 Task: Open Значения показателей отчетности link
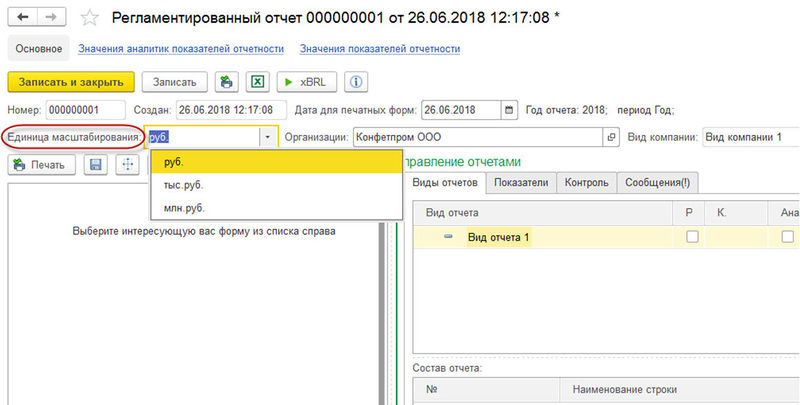pyautogui.click(x=380, y=49)
